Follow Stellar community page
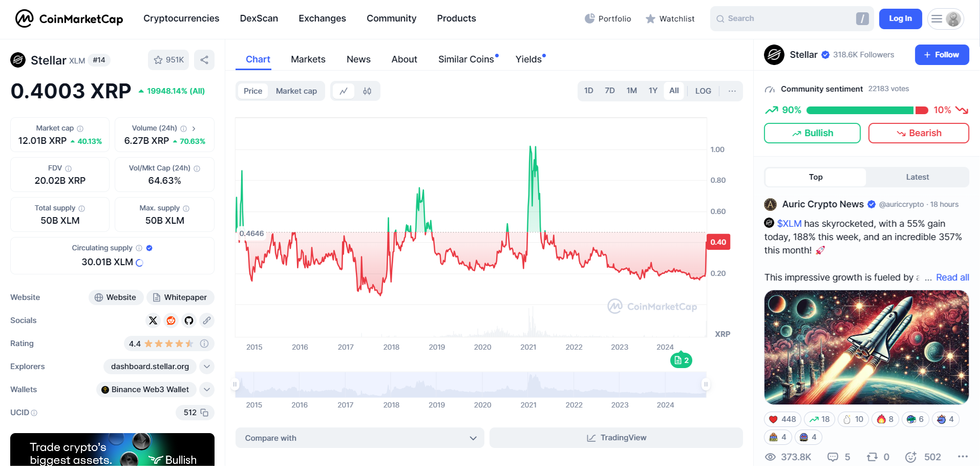Viewport: 980px width, 472px height. (942, 55)
